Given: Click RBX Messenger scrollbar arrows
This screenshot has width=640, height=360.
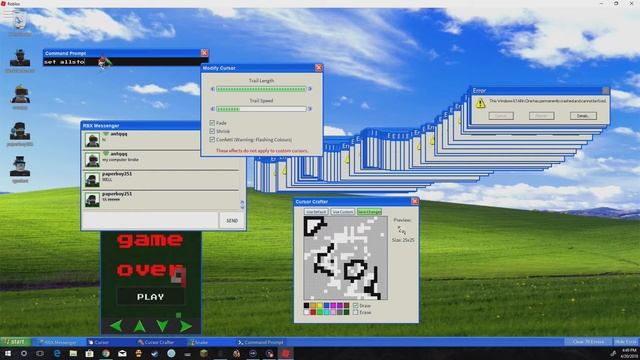Looking at the screenshot, I should tap(242, 204).
